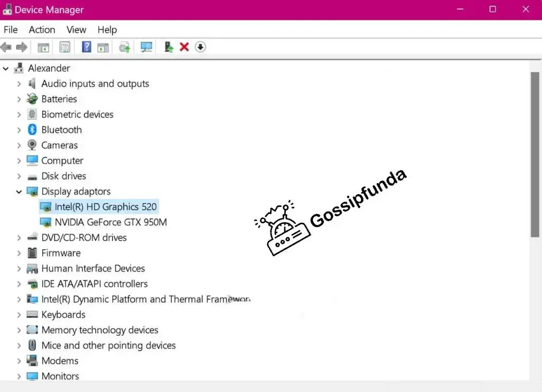This screenshot has width=542, height=392.
Task: Collapse the Alexander root node
Action: click(5, 69)
